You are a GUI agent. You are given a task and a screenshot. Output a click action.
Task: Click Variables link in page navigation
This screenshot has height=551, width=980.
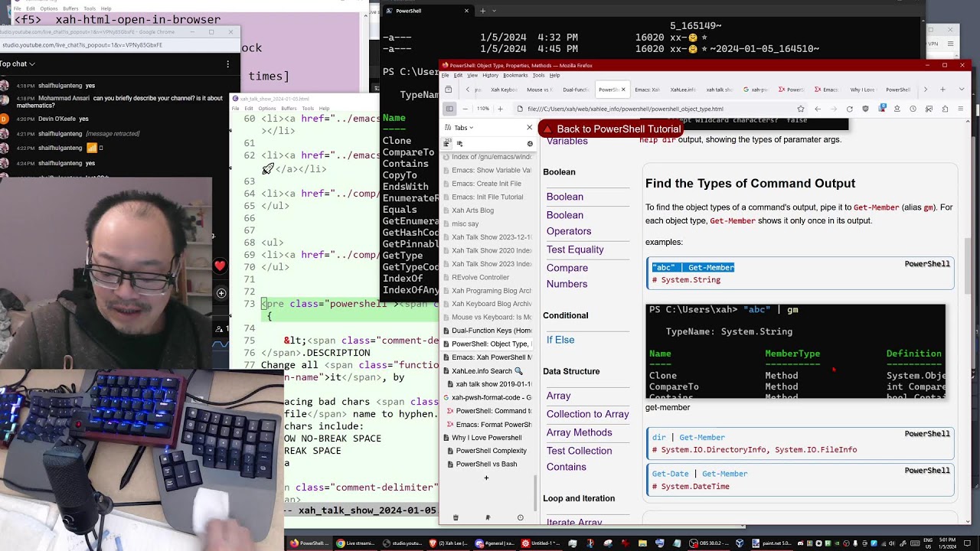pyautogui.click(x=567, y=142)
